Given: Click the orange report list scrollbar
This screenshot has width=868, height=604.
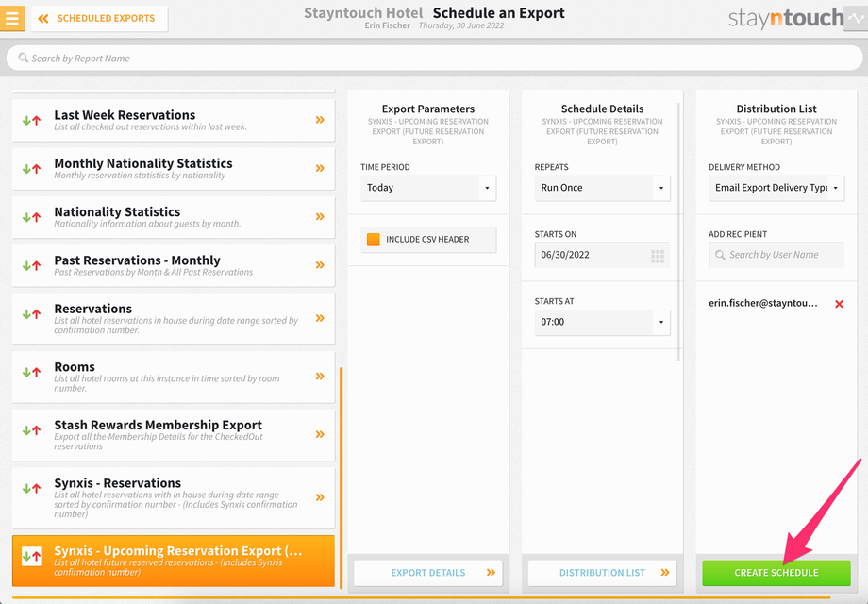Looking at the screenshot, I should 341,478.
